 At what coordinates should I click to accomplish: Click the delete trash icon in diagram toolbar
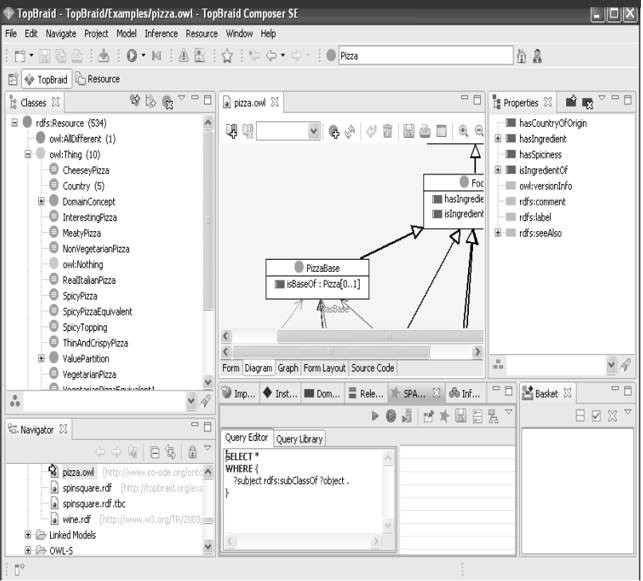(387, 131)
